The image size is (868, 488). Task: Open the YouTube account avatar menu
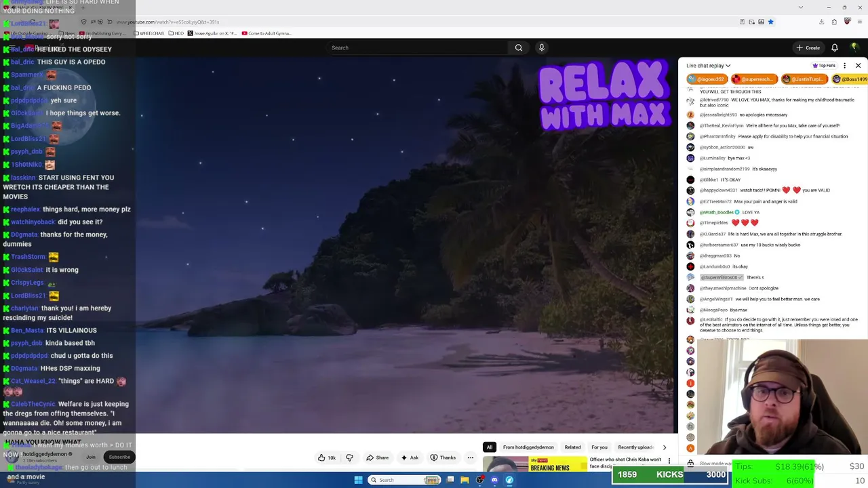click(854, 47)
